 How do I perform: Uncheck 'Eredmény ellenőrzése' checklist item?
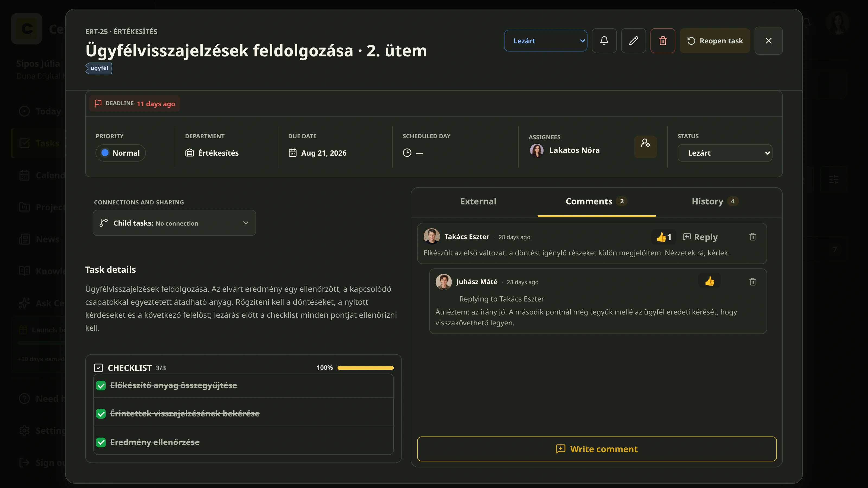[101, 442]
